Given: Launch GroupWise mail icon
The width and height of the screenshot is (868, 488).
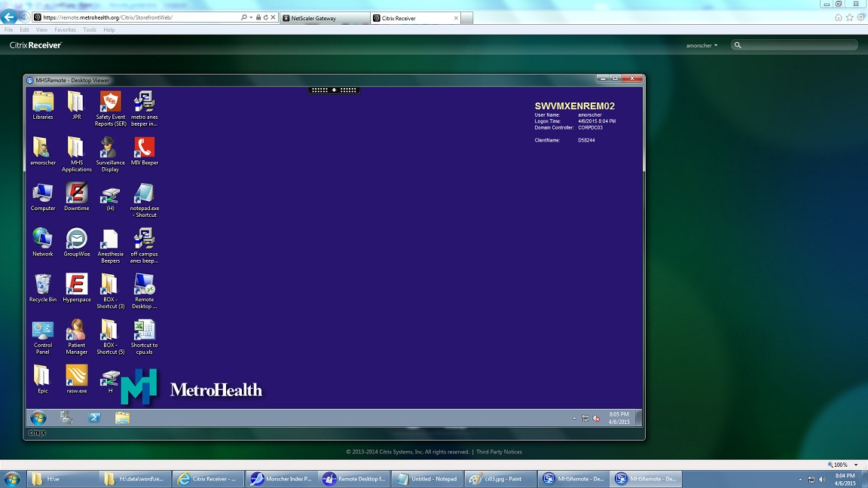Looking at the screenshot, I should click(76, 242).
